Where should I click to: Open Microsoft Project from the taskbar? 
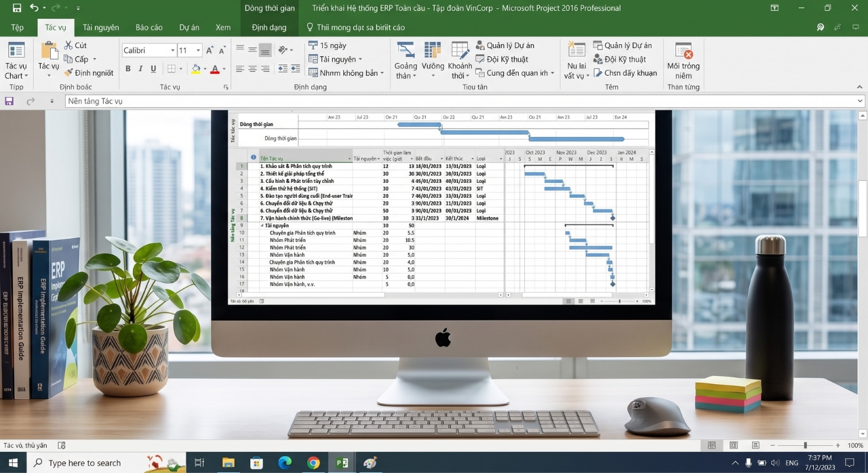point(342,463)
